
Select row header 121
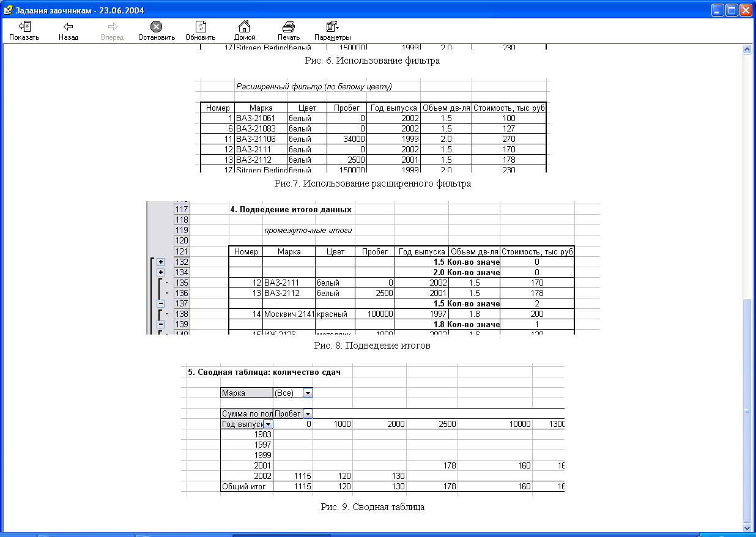tap(182, 251)
